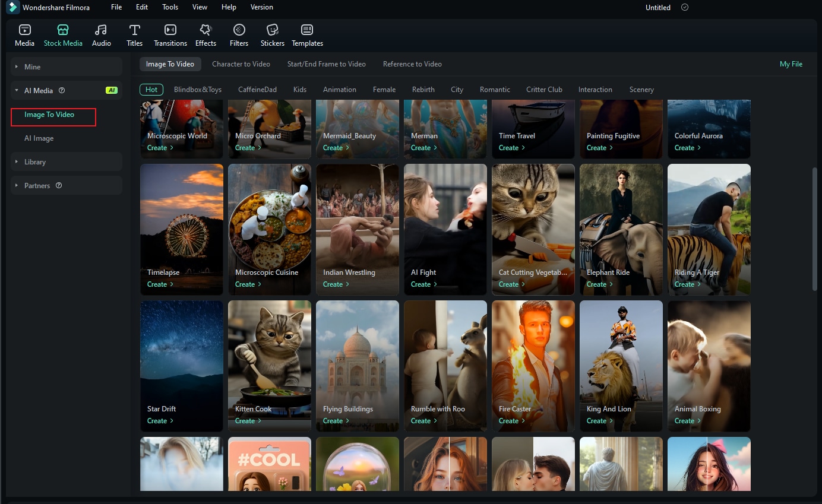Click the help icon next to AI Media

click(x=62, y=91)
